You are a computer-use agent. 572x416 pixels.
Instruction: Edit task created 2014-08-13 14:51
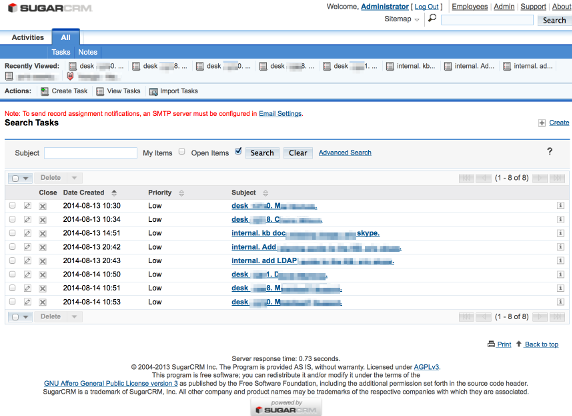tap(27, 233)
